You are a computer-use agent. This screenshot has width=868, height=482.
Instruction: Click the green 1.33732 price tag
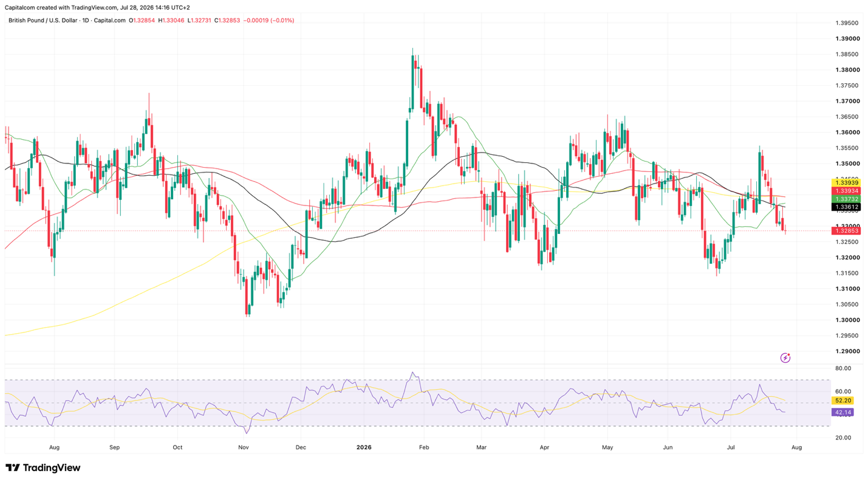[x=846, y=199]
